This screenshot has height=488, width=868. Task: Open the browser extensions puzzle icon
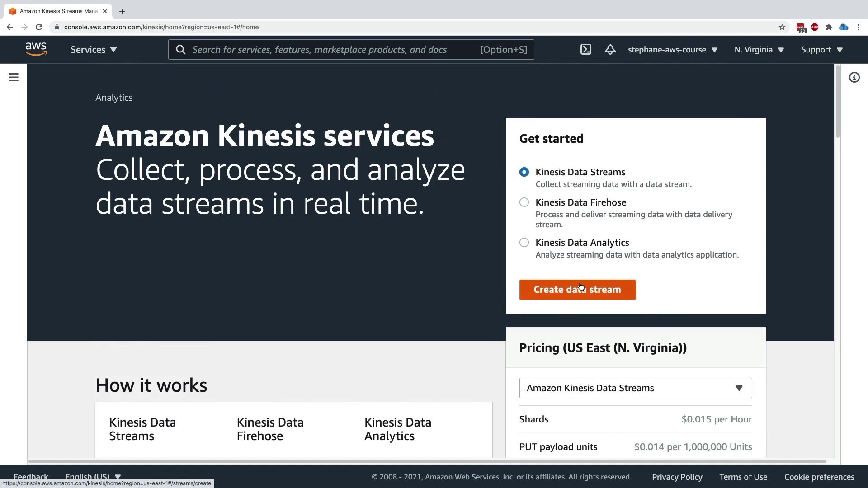coord(829,27)
